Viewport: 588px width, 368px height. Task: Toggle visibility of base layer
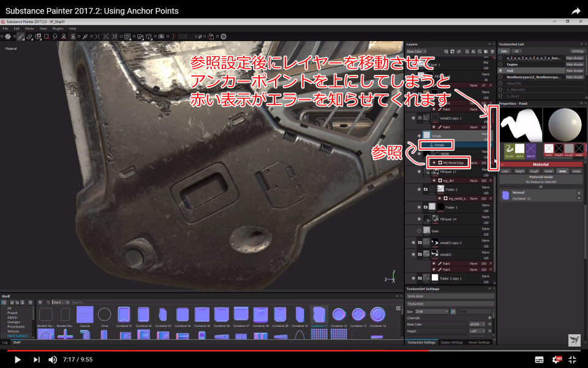click(x=419, y=231)
